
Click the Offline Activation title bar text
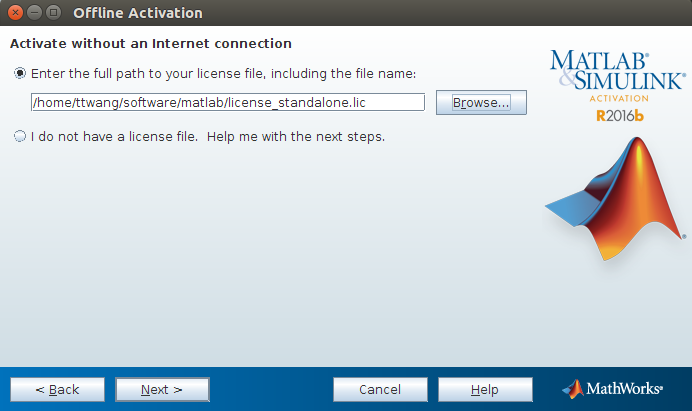(138, 13)
